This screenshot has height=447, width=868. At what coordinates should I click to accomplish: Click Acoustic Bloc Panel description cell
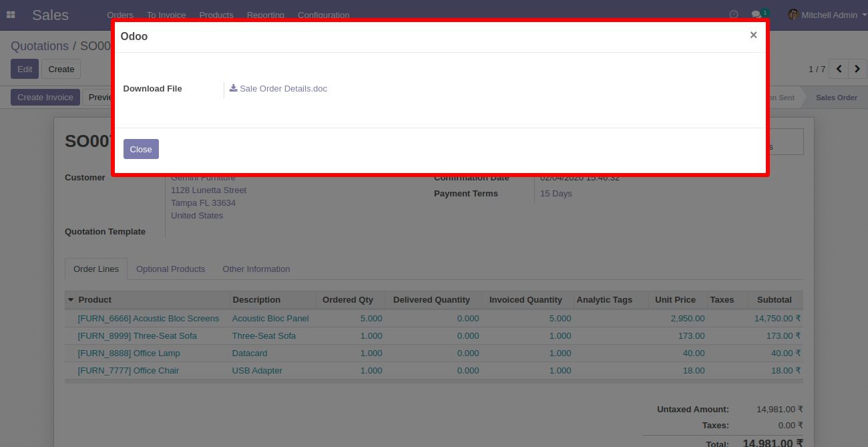click(x=270, y=319)
